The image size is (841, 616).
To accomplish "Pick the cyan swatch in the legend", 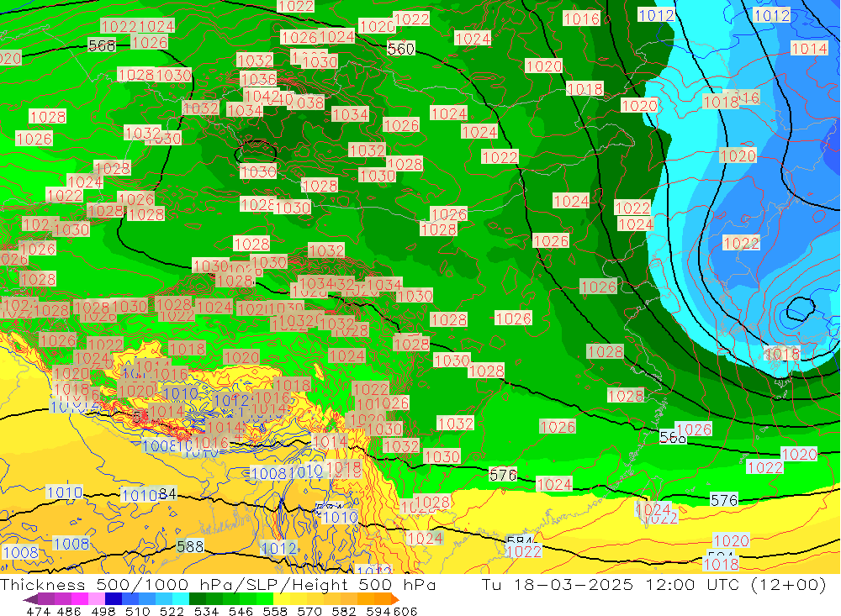I will click(x=181, y=598).
